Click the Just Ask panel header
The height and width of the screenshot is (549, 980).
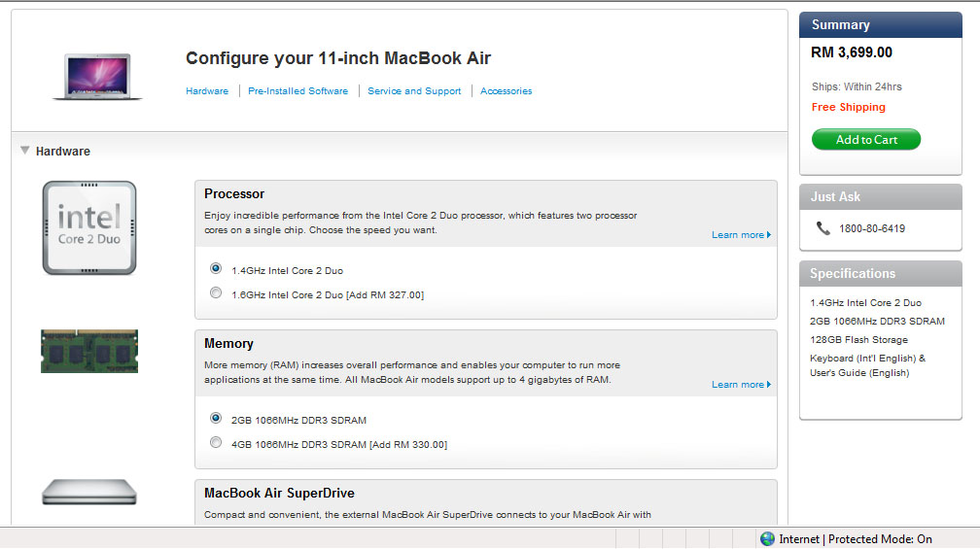[x=880, y=196]
